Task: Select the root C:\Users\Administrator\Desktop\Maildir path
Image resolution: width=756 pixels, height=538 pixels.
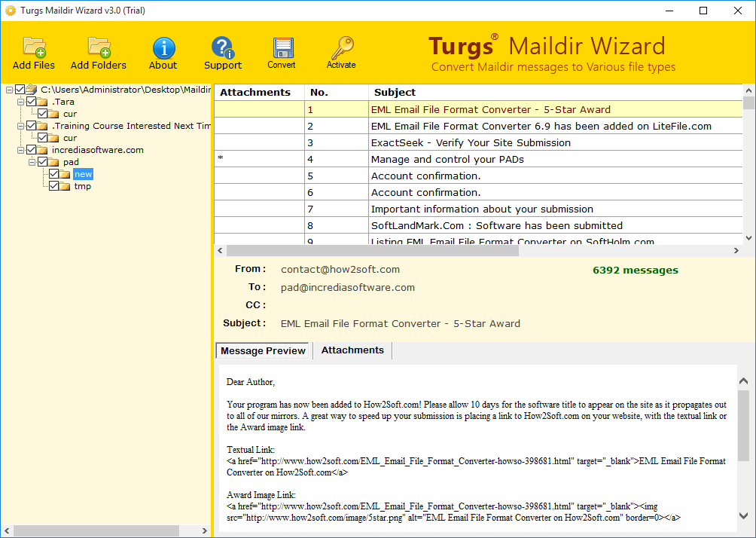Action: [x=126, y=90]
